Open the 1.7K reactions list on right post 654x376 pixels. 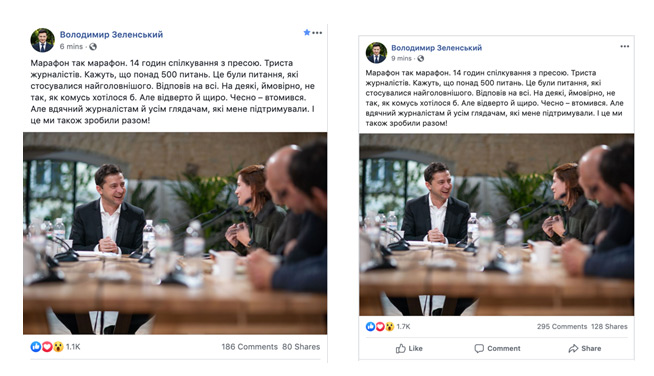click(x=388, y=326)
